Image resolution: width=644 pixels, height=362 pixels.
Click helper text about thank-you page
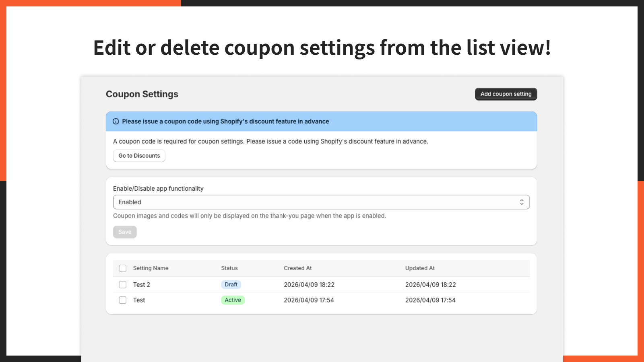tap(250, 216)
